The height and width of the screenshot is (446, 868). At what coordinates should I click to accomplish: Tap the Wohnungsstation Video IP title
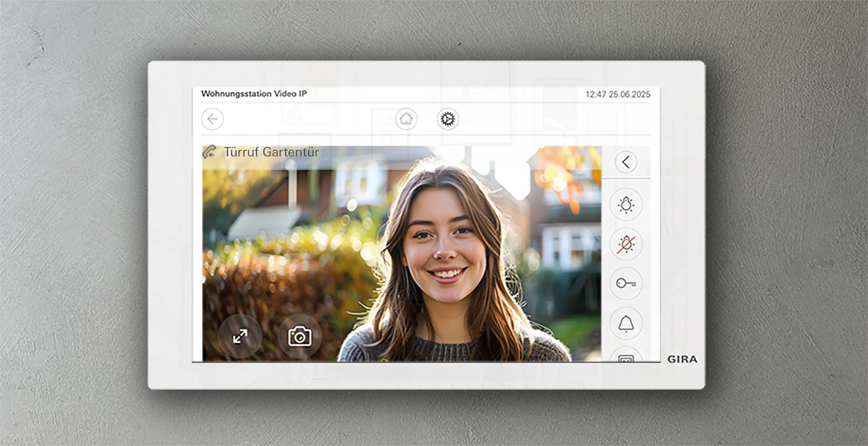(254, 94)
